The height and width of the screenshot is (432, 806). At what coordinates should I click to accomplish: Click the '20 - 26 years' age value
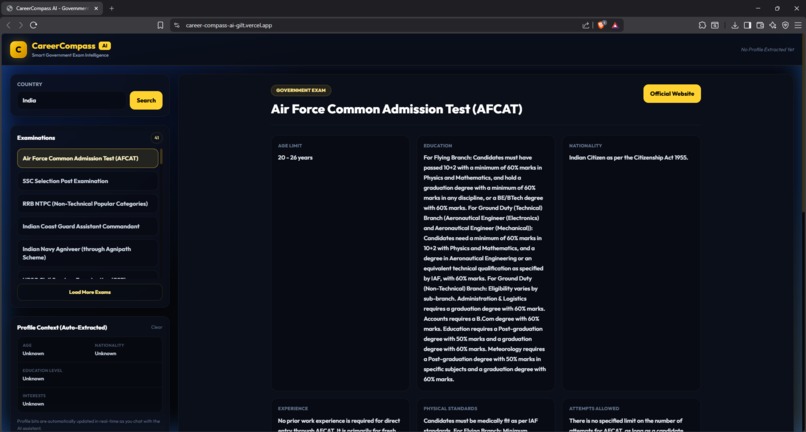[x=295, y=157]
